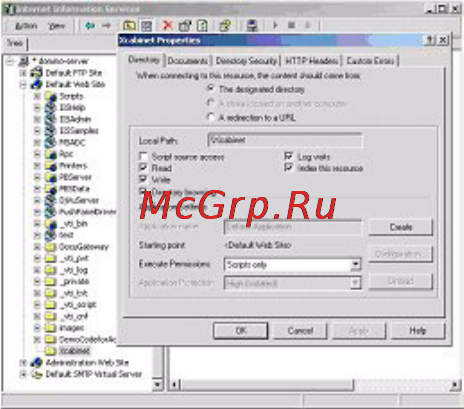The image size is (464, 409).
Task: Click the Stop item square icon
Action: (291, 25)
